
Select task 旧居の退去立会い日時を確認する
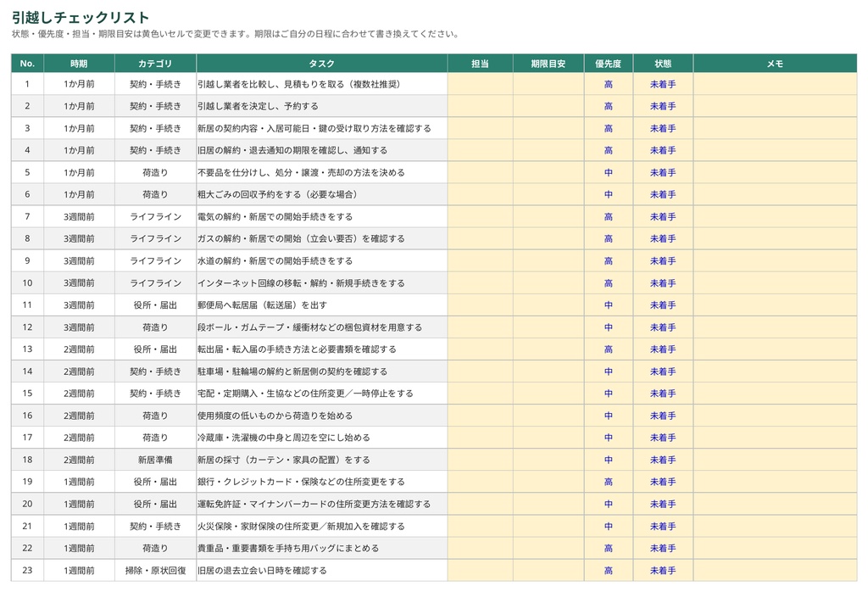point(321,571)
